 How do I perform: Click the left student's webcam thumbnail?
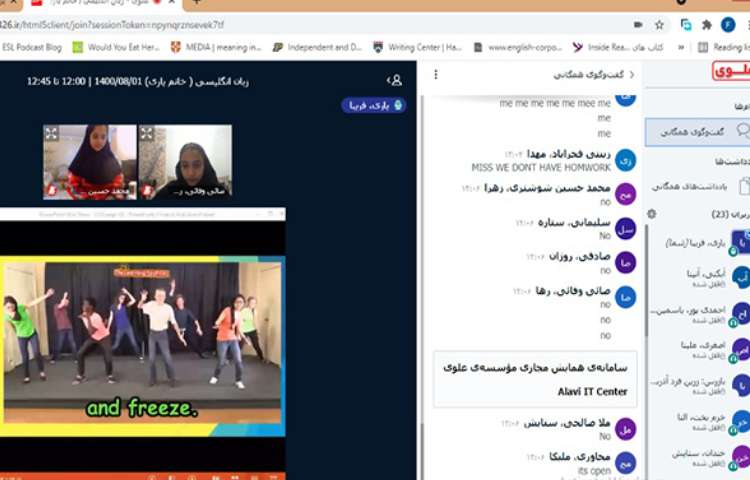tap(90, 162)
